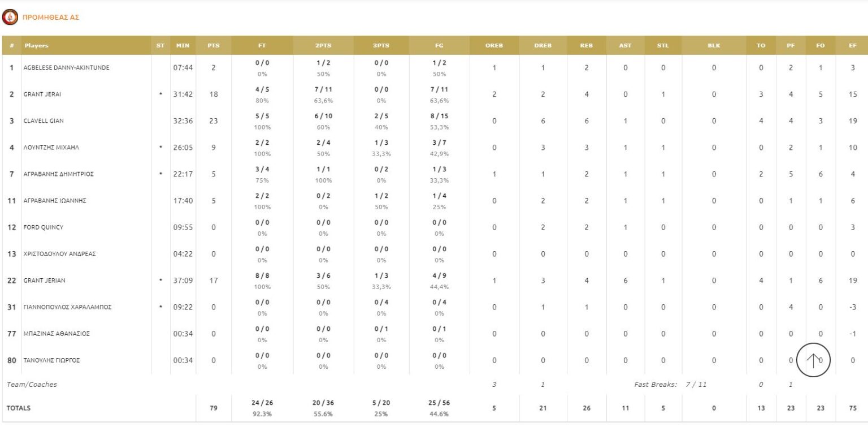The image size is (868, 431).
Task: Click the BLK column header
Action: 714,46
